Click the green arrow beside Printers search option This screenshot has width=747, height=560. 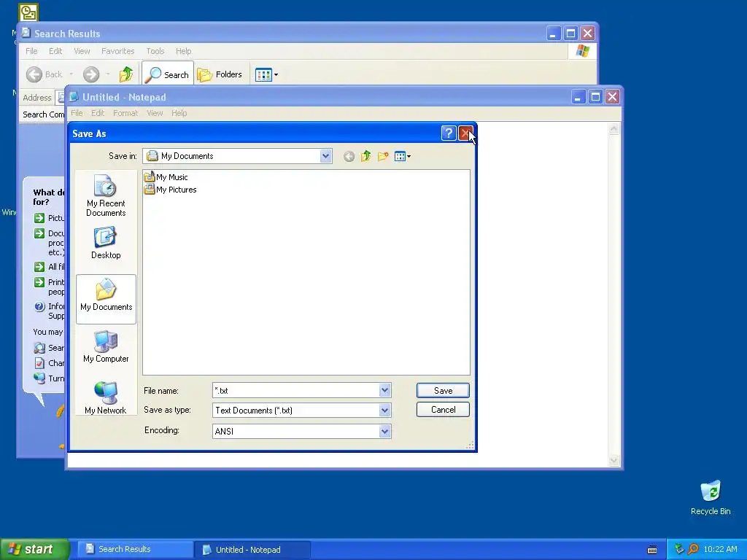[x=39, y=282]
